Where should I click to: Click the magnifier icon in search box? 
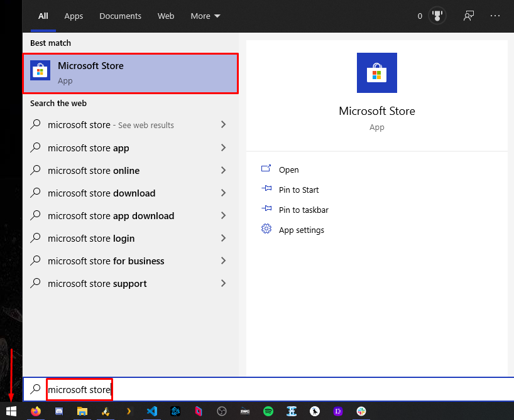pyautogui.click(x=35, y=389)
